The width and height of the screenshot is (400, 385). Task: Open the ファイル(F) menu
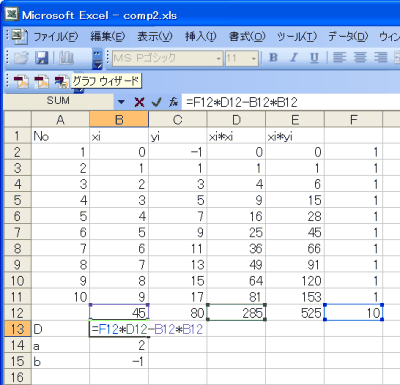(56, 36)
